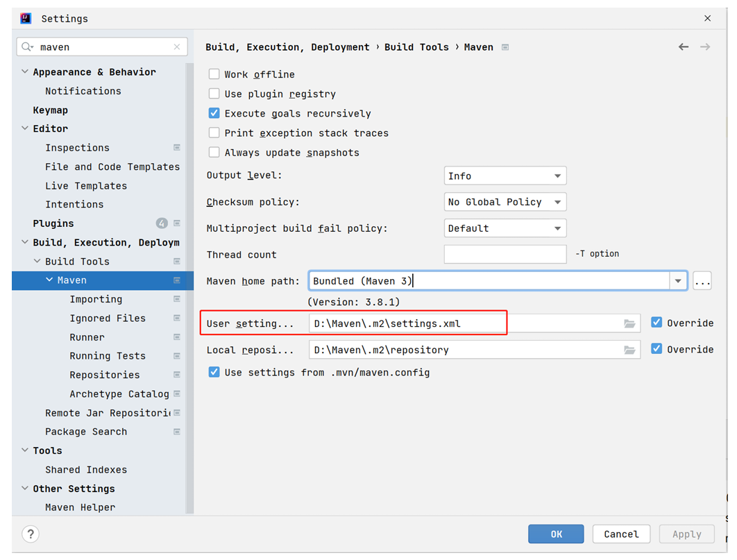The image size is (737, 560).
Task: Enable Always update snapshots checkbox
Action: pos(214,152)
